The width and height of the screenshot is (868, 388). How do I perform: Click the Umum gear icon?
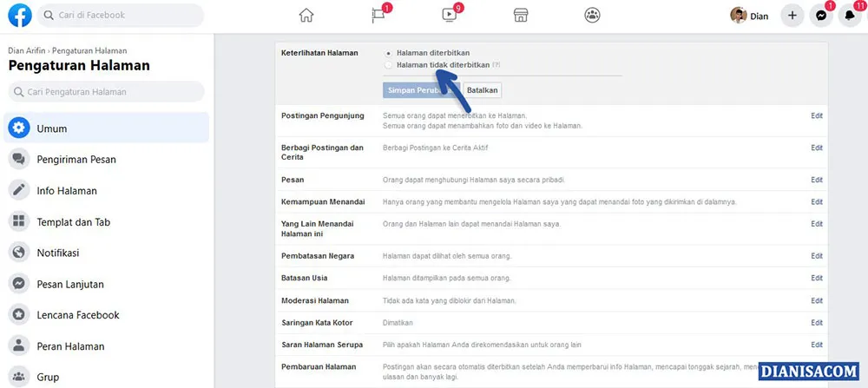point(19,128)
